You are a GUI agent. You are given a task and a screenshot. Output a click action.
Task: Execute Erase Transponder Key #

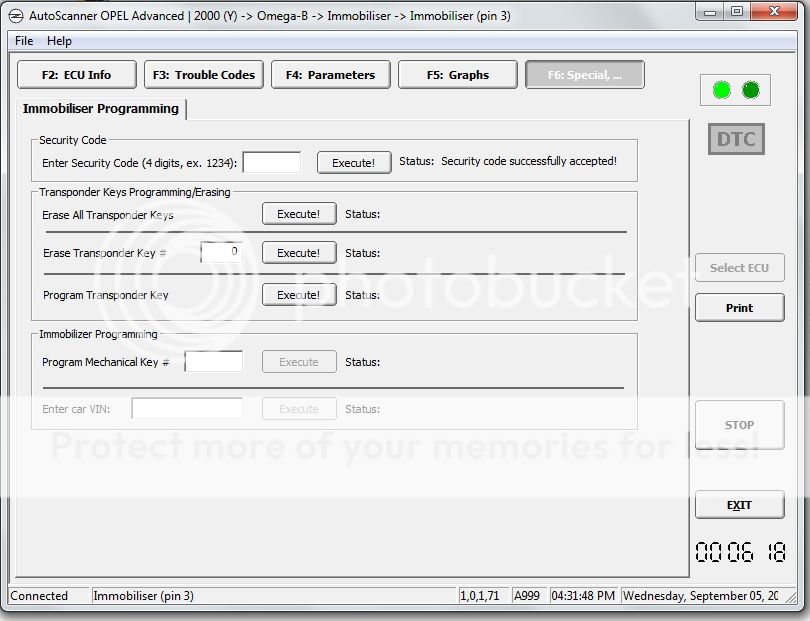298,253
